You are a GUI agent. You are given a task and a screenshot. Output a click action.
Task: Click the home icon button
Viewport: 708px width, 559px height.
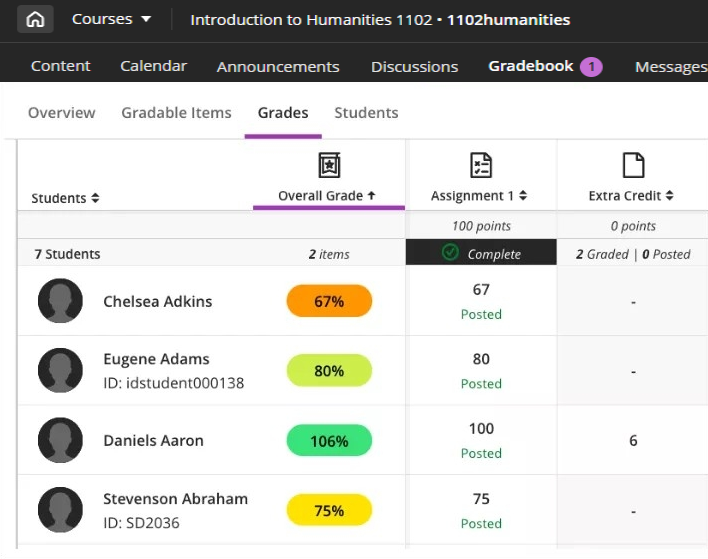pyautogui.click(x=35, y=19)
